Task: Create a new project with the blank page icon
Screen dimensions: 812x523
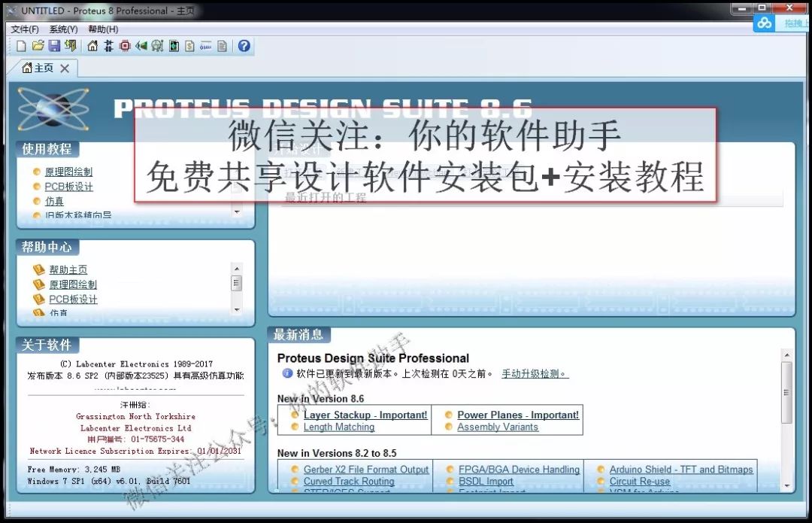Action: tap(21, 46)
